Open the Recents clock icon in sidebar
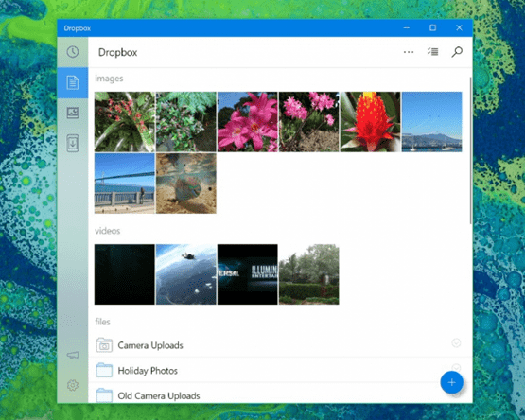 pyautogui.click(x=73, y=52)
